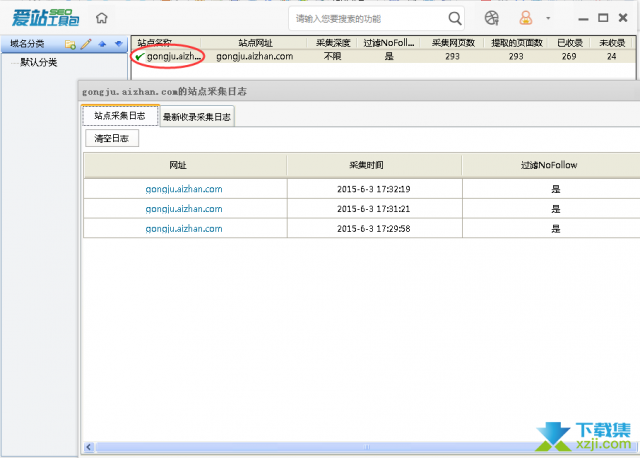Click the green checkmark beside gongju.aizh...
The image size is (640, 458).
pyautogui.click(x=140, y=56)
